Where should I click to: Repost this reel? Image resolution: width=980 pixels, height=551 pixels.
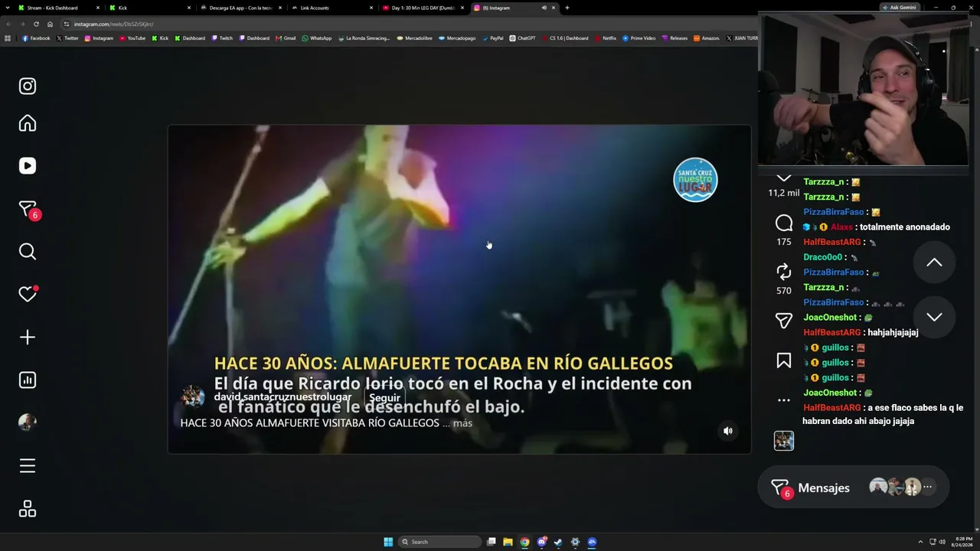[784, 272]
